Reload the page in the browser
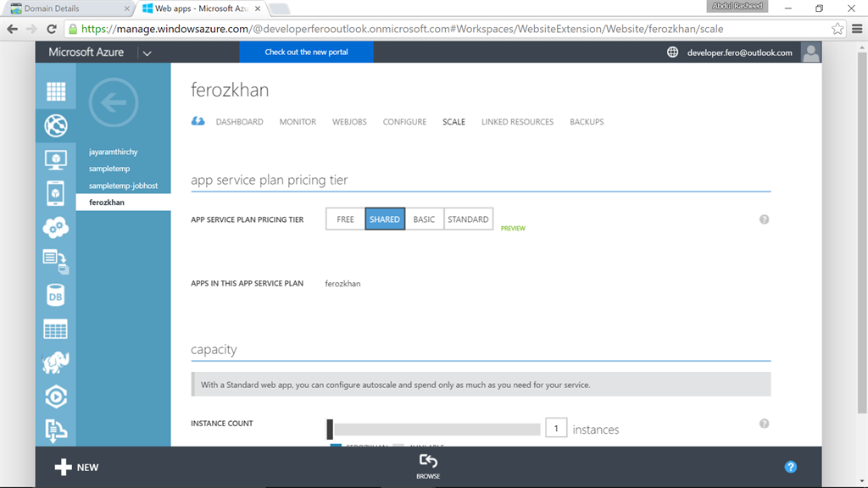The height and width of the screenshot is (488, 868). coord(52,29)
